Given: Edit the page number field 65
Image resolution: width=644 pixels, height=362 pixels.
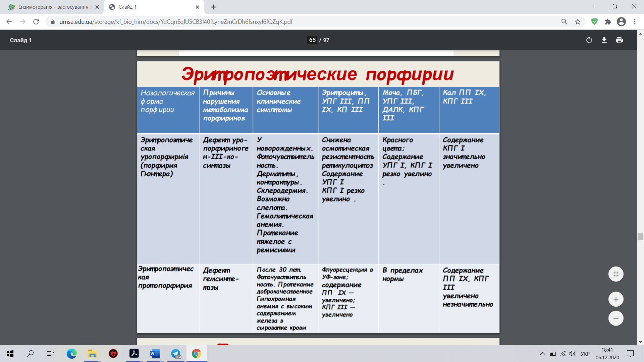Looking at the screenshot, I should 312,40.
